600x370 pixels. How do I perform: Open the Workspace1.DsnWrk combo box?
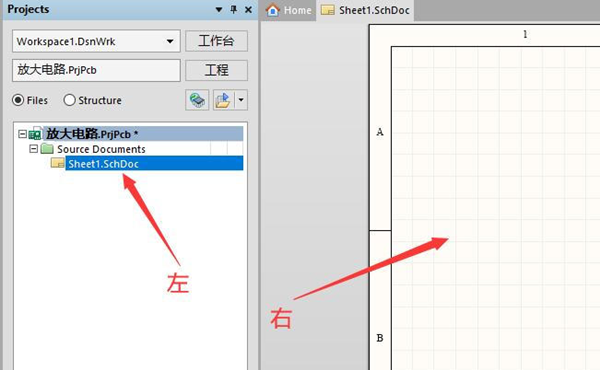[96, 41]
